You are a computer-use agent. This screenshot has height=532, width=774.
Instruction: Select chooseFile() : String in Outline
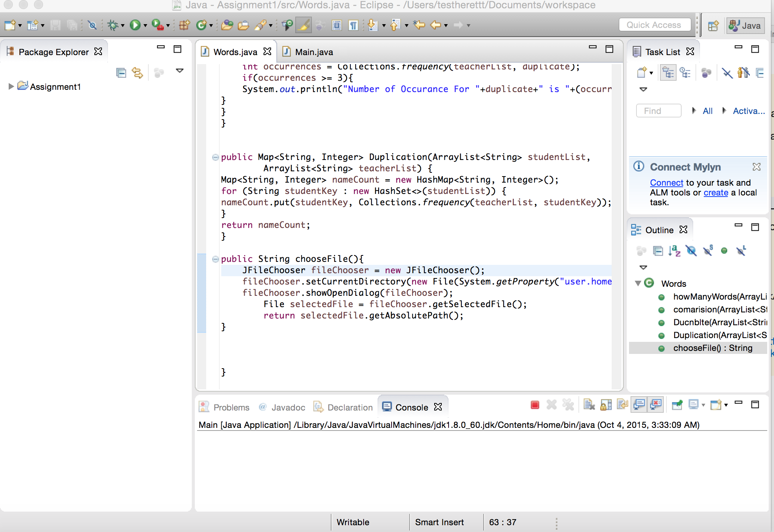[712, 348]
